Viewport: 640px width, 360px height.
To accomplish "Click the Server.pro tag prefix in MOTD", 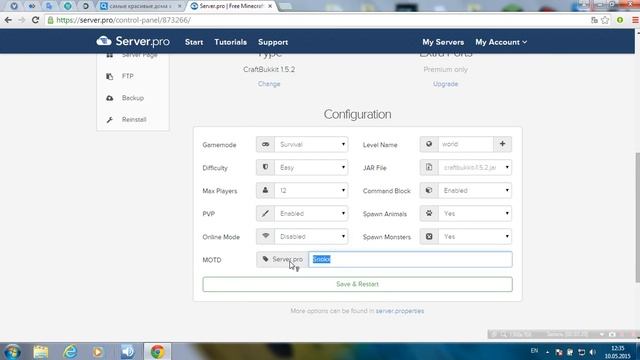I will pyautogui.click(x=282, y=260).
